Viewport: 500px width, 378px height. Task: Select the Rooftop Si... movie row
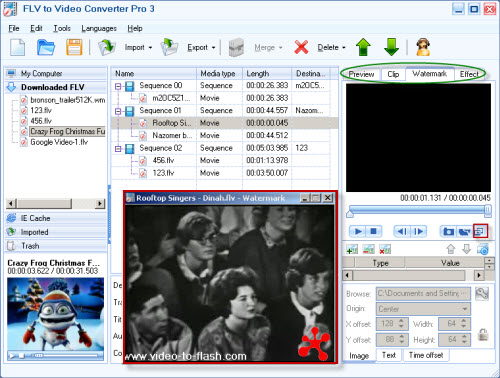pos(225,123)
